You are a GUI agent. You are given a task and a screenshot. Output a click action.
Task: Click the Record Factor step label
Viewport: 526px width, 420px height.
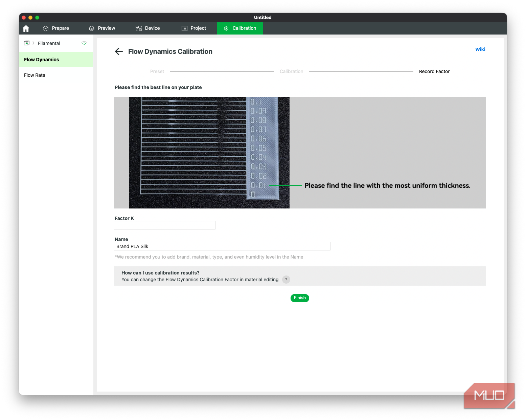(x=434, y=71)
